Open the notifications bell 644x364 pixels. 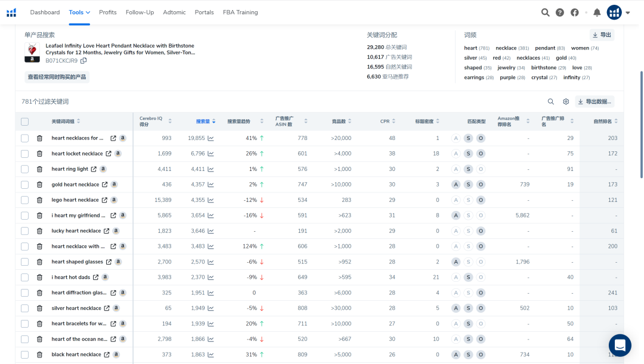(x=597, y=13)
